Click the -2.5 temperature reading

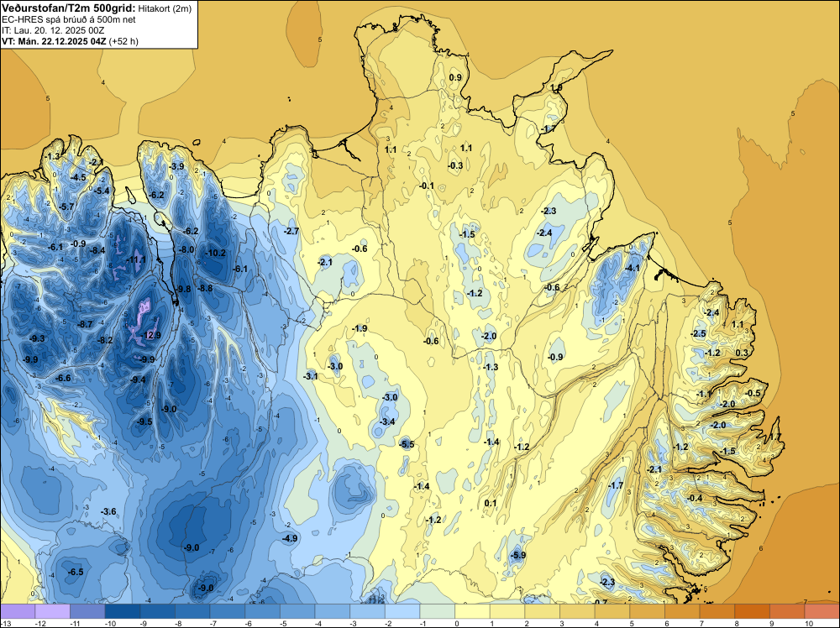click(699, 333)
